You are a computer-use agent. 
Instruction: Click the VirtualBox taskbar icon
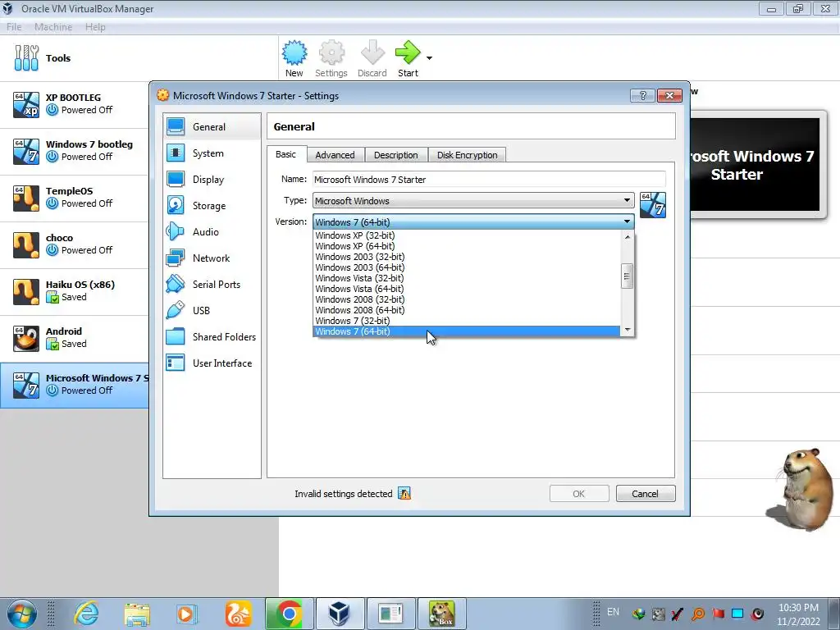pyautogui.click(x=339, y=614)
